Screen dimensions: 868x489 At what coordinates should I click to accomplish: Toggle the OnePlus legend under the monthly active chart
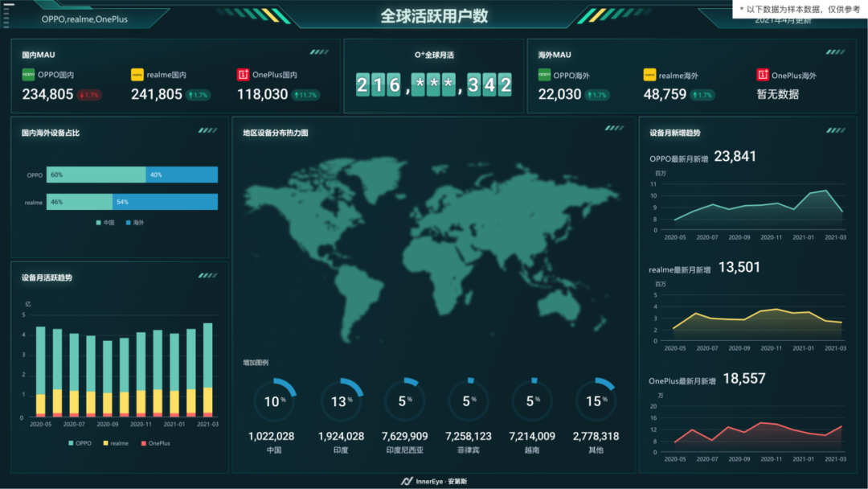(x=156, y=443)
